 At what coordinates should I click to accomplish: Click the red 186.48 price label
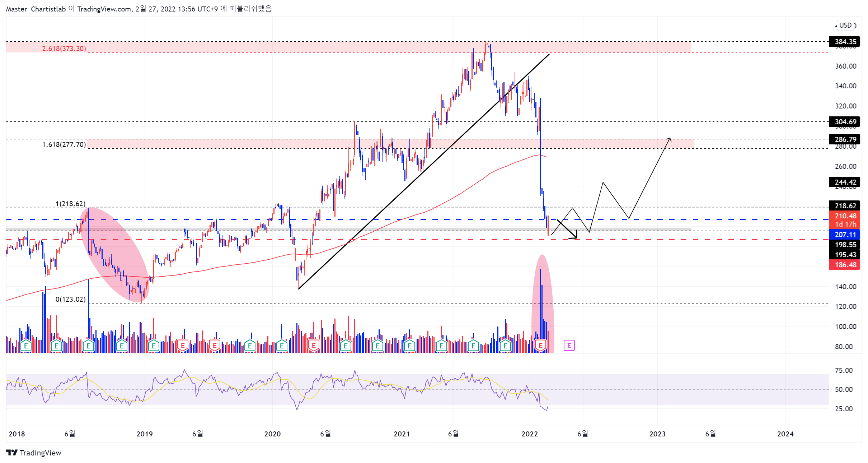click(844, 265)
